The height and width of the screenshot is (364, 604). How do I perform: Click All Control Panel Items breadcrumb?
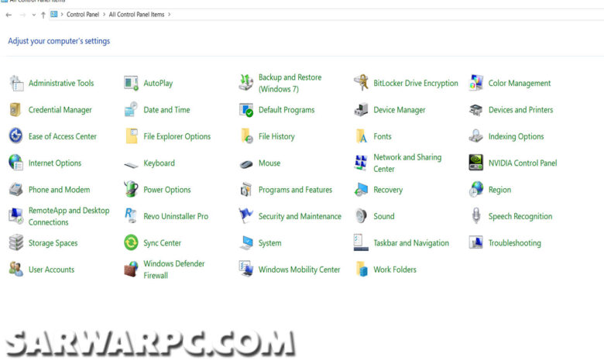click(137, 15)
